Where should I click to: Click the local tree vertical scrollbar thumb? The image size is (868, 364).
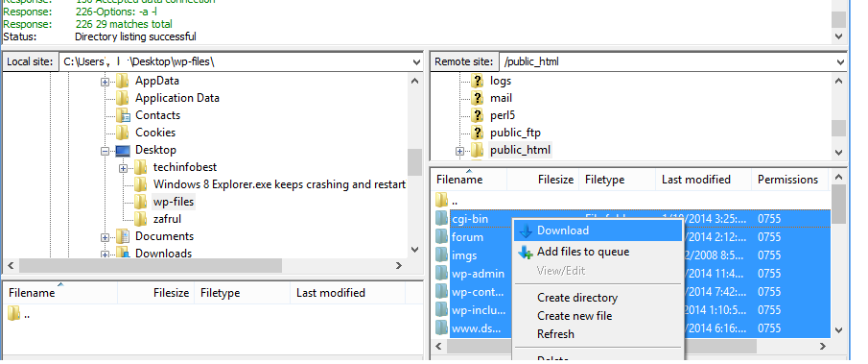(414, 162)
